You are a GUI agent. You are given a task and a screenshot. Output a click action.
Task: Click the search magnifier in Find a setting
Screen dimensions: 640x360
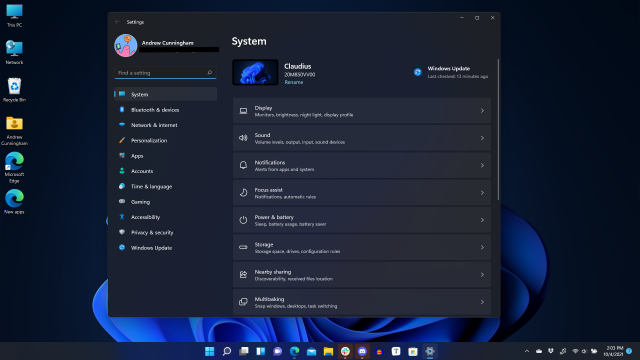pyautogui.click(x=210, y=73)
